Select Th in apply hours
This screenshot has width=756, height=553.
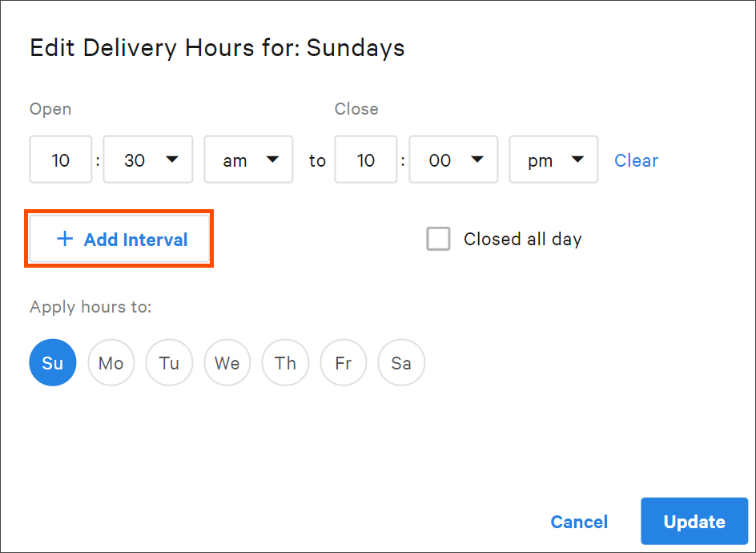[285, 362]
